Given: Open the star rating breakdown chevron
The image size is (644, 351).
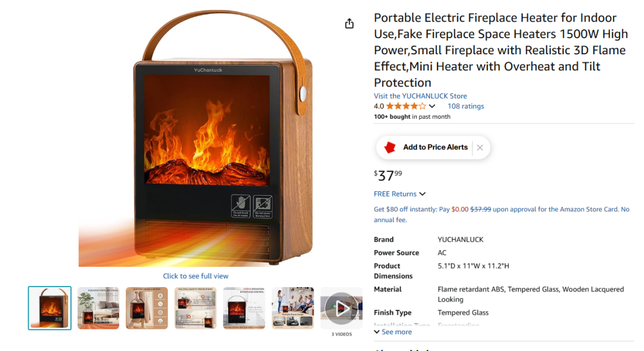Looking at the screenshot, I should pos(432,106).
